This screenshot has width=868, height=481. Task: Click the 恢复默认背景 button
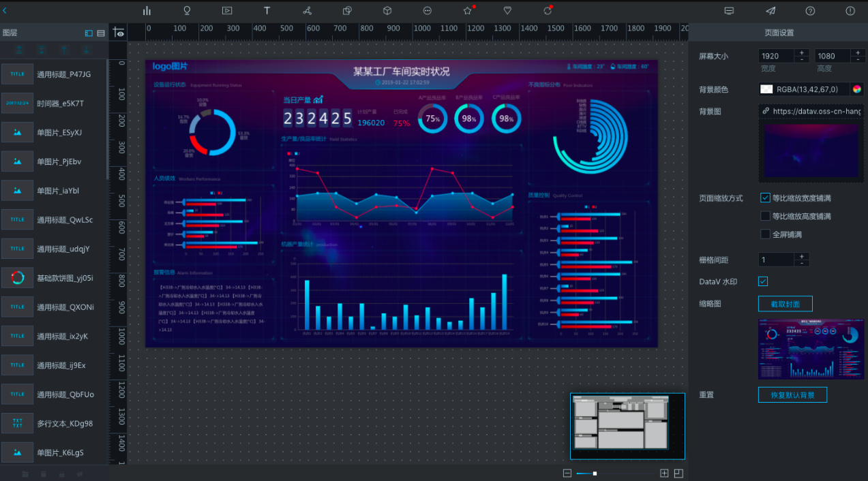click(x=792, y=394)
